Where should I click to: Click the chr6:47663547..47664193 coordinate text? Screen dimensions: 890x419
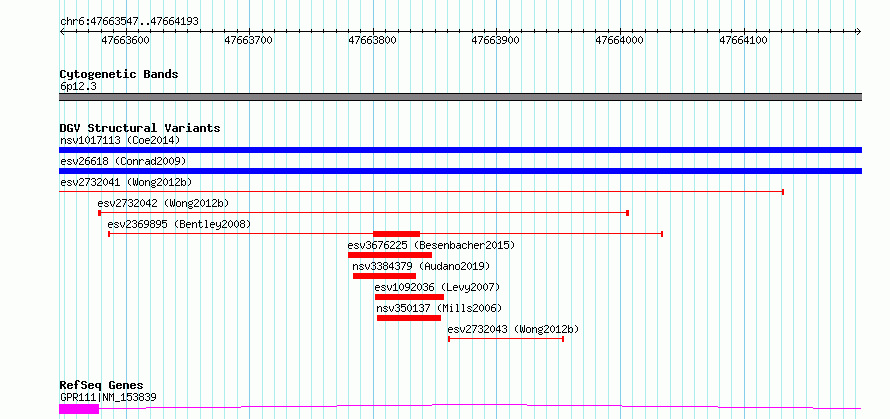tap(129, 22)
